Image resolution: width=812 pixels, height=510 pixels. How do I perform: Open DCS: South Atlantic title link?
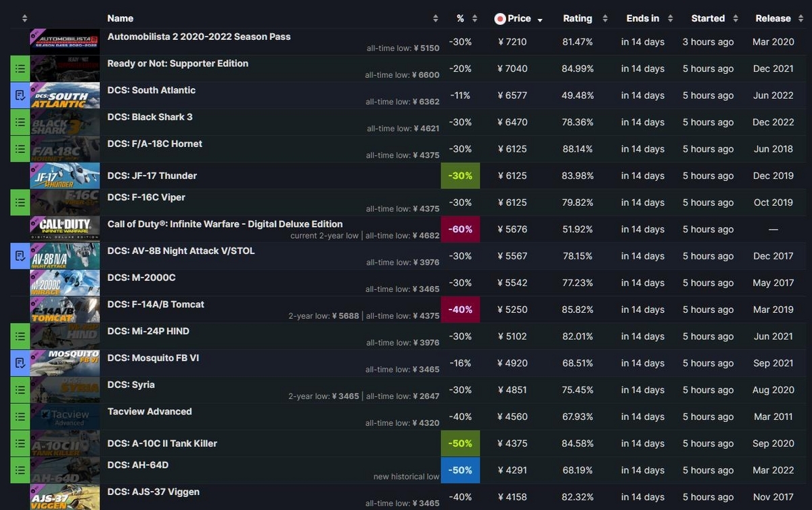152,90
